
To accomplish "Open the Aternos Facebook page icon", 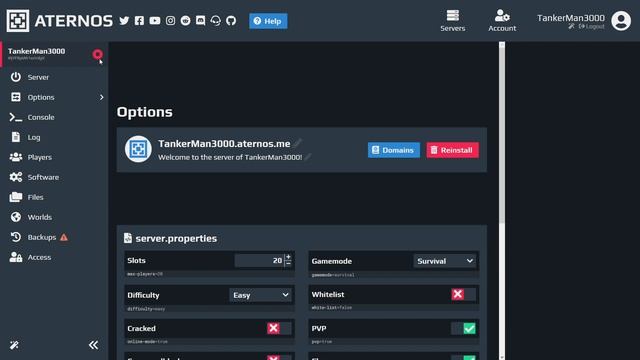I will [x=139, y=20].
